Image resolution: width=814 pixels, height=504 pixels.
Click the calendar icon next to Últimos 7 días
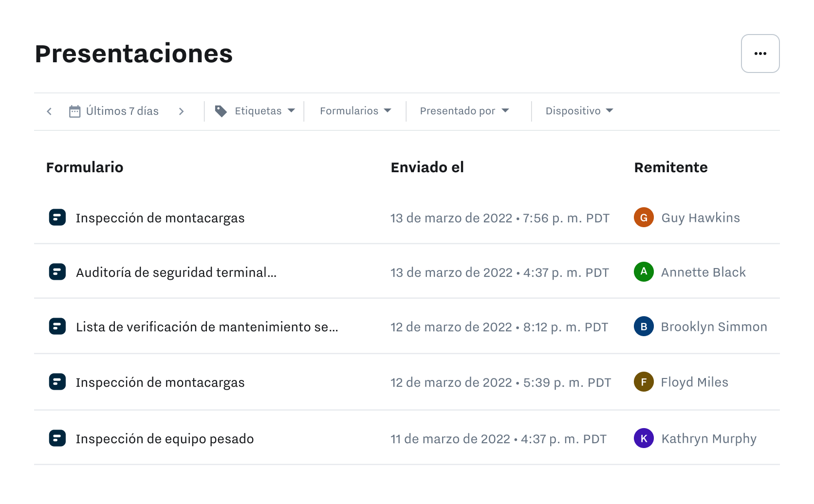[74, 111]
